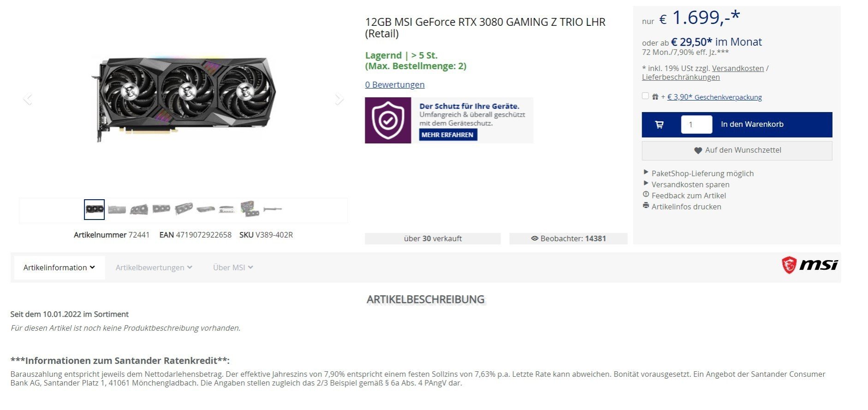Screen dimensions: 868x410
Task: Click the MEHR ERFAHREN button
Action: (x=448, y=135)
